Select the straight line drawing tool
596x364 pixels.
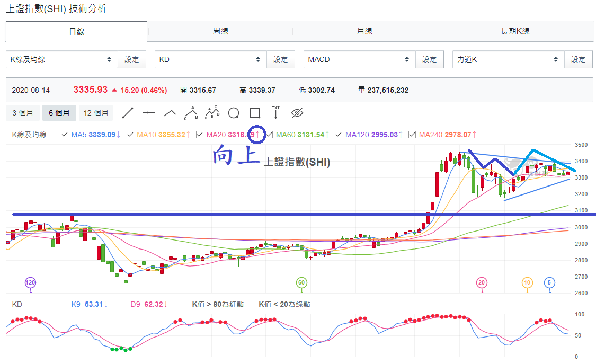pos(127,113)
